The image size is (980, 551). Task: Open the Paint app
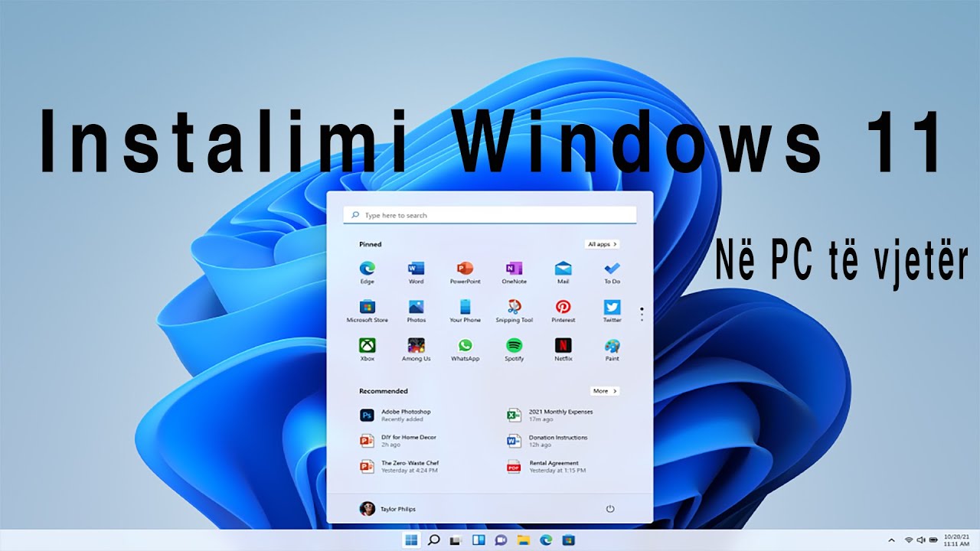[612, 349]
